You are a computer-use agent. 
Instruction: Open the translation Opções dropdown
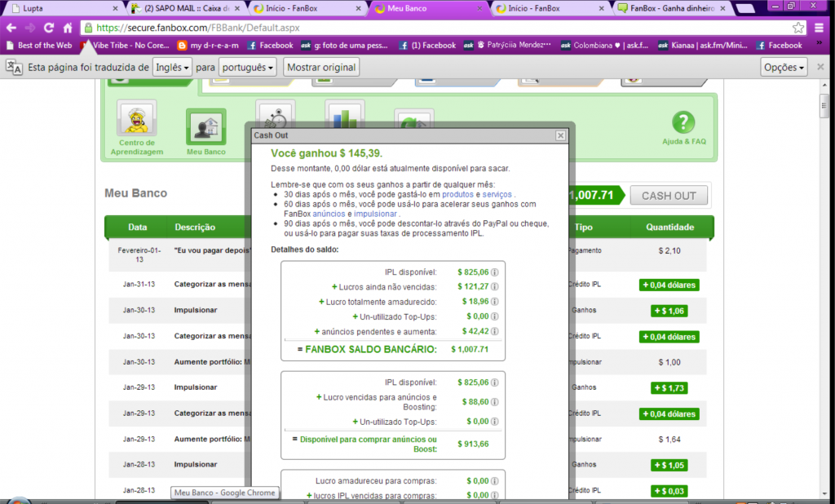tap(784, 68)
